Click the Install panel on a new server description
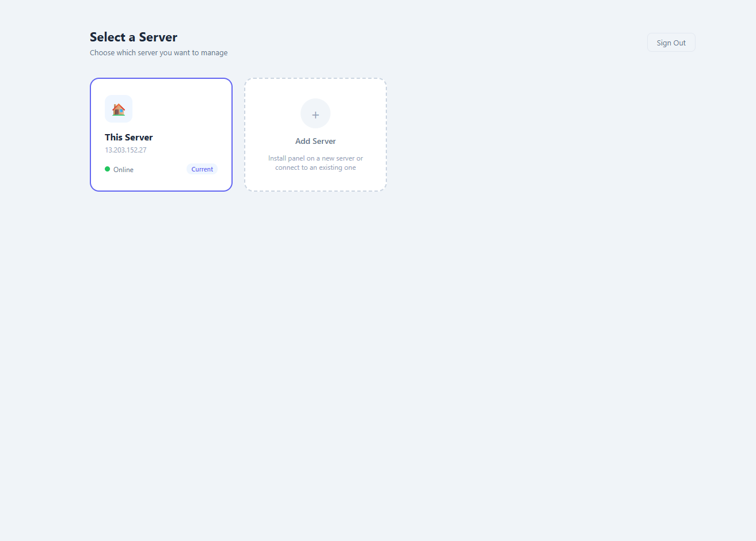 click(316, 163)
